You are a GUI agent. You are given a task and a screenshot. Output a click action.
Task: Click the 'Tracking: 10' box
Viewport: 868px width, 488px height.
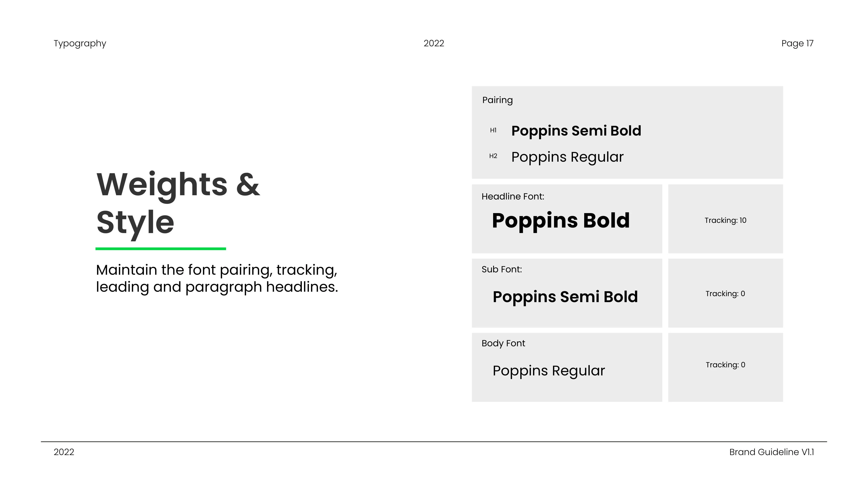tap(726, 219)
